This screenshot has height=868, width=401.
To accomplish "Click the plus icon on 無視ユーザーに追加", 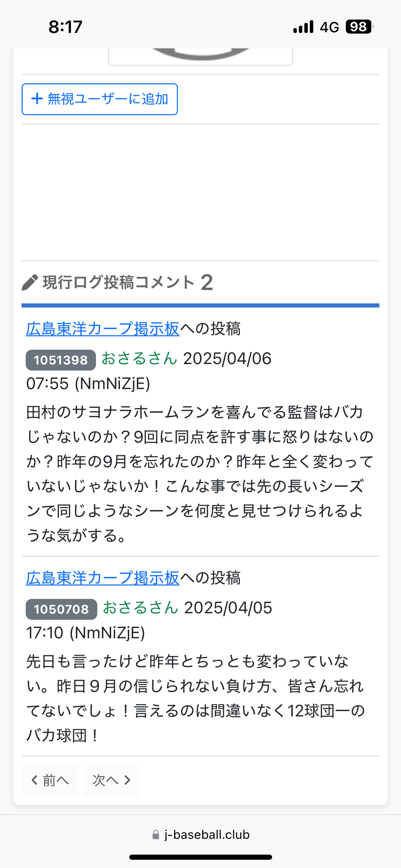I will 37,99.
